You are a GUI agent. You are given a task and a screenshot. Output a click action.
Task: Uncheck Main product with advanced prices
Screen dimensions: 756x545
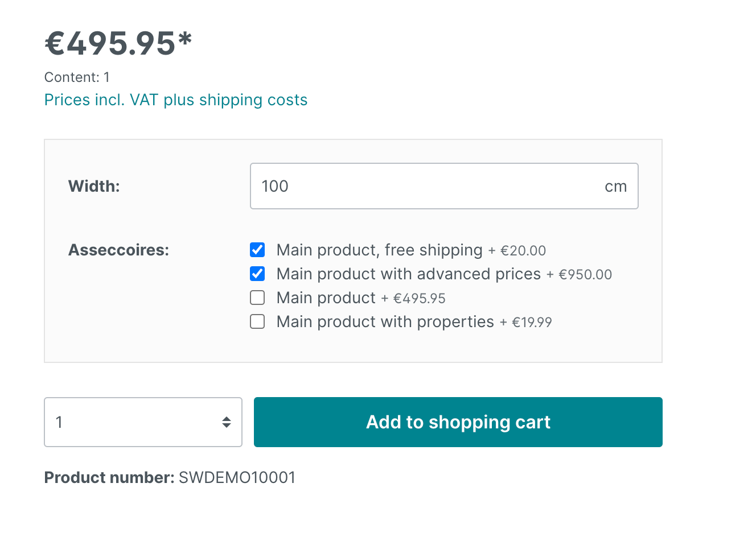(257, 274)
